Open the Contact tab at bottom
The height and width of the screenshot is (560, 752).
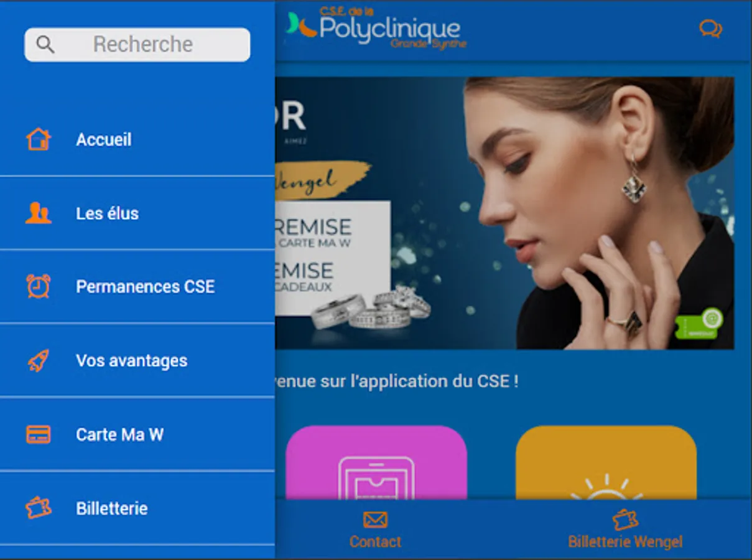click(375, 530)
